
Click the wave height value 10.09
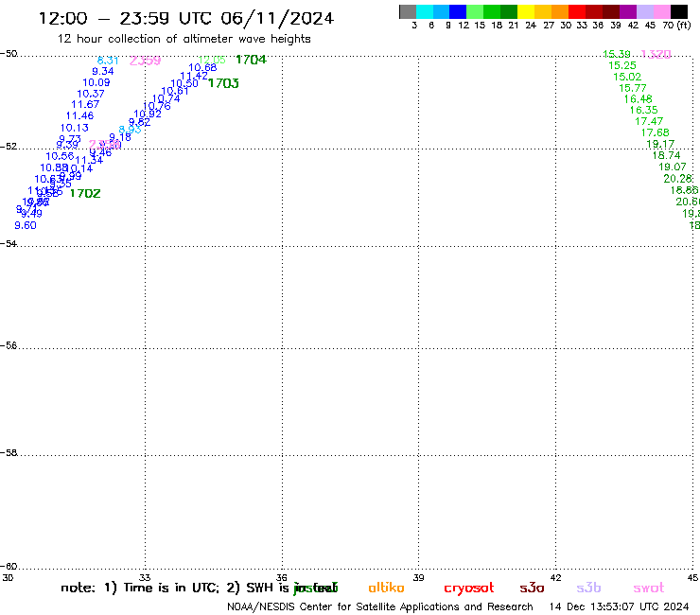click(96, 82)
